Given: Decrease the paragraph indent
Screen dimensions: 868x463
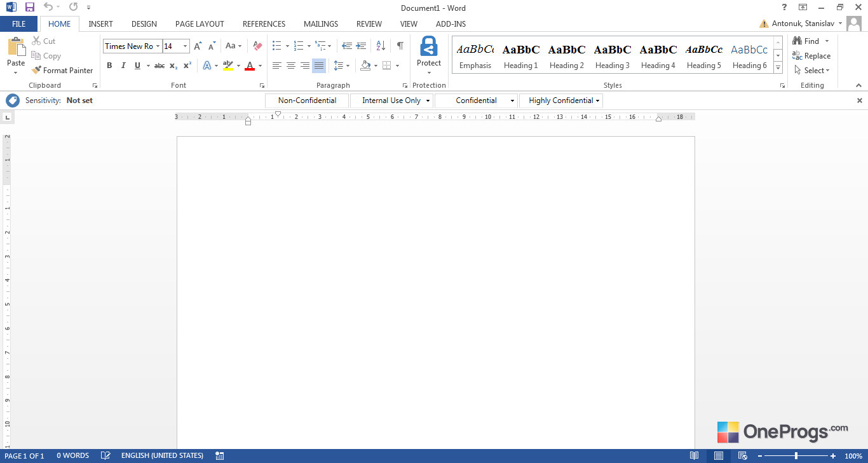Looking at the screenshot, I should tap(346, 46).
